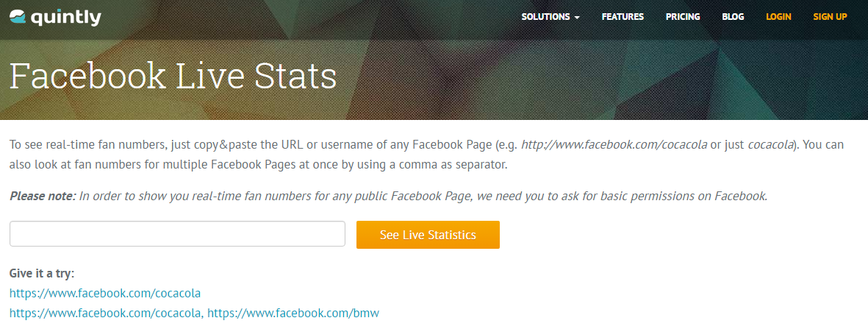Screen dimensions: 868x329
Task: Click the italic http://www.facebook.com/cocacola example text
Action: (x=614, y=144)
